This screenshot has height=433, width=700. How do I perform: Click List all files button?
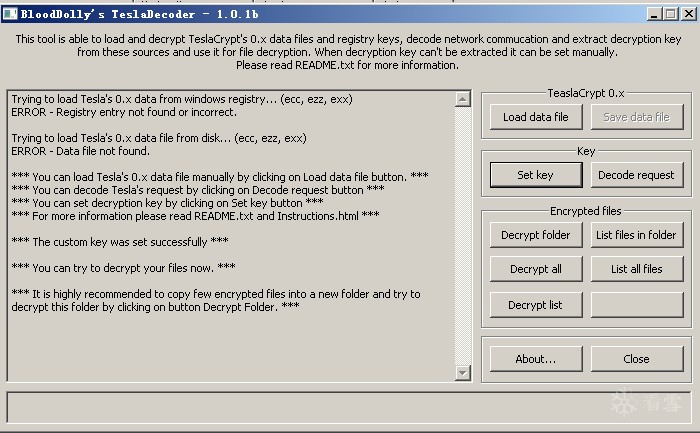[x=637, y=269]
